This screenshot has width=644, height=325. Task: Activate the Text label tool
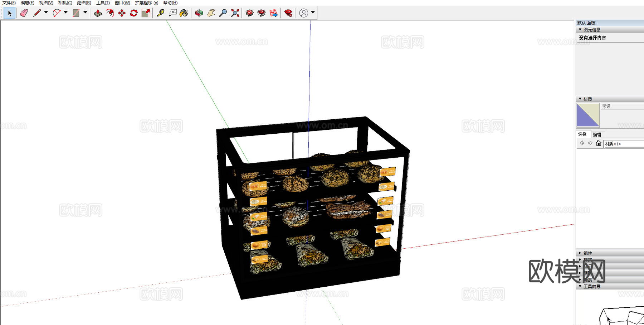click(x=173, y=13)
